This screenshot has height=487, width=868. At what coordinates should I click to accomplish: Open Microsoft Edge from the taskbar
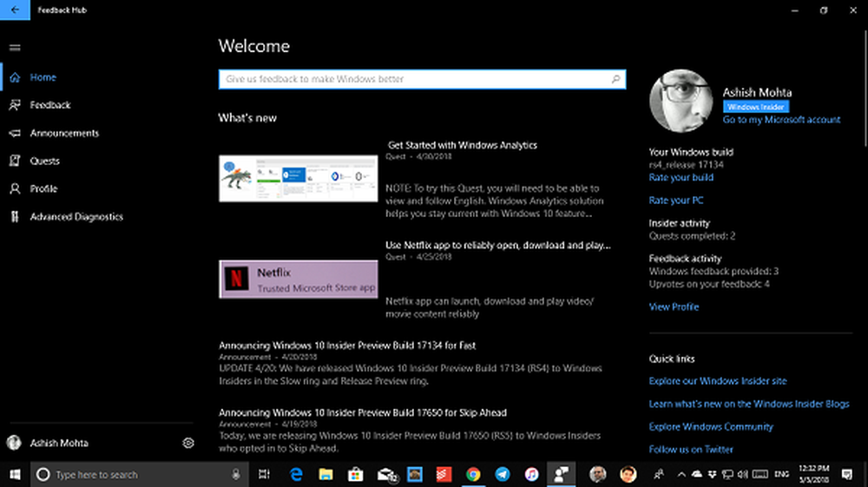pyautogui.click(x=296, y=474)
